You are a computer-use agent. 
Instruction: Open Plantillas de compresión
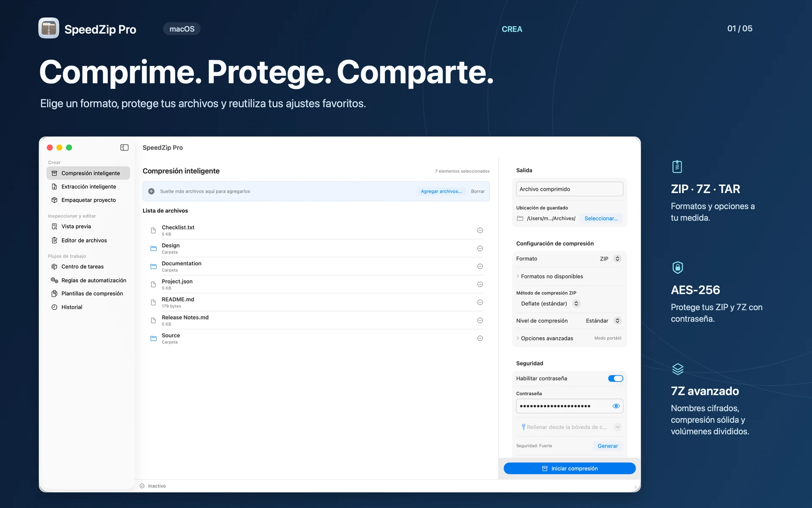click(x=88, y=293)
